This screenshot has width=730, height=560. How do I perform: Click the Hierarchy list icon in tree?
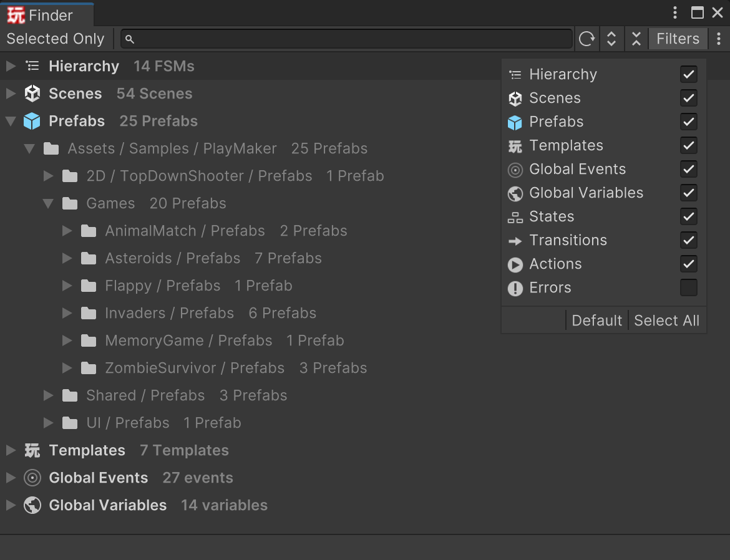(x=32, y=66)
